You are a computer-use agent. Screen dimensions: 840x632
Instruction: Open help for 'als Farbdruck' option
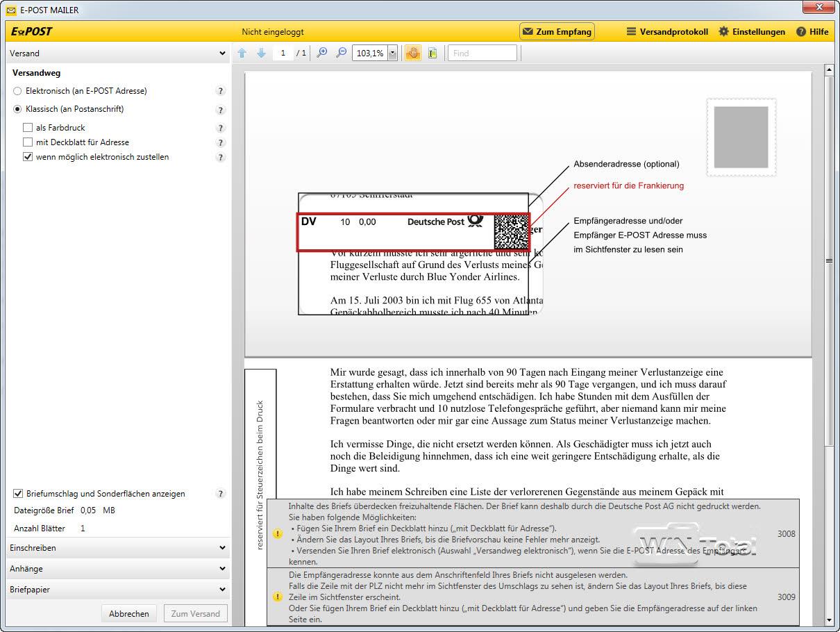[221, 128]
